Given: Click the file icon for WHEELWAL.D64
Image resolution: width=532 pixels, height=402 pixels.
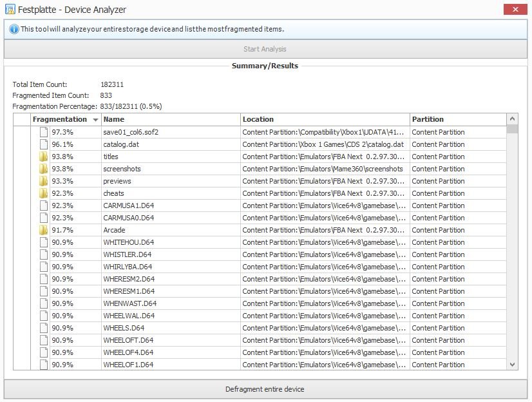Looking at the screenshot, I should pos(43,316).
